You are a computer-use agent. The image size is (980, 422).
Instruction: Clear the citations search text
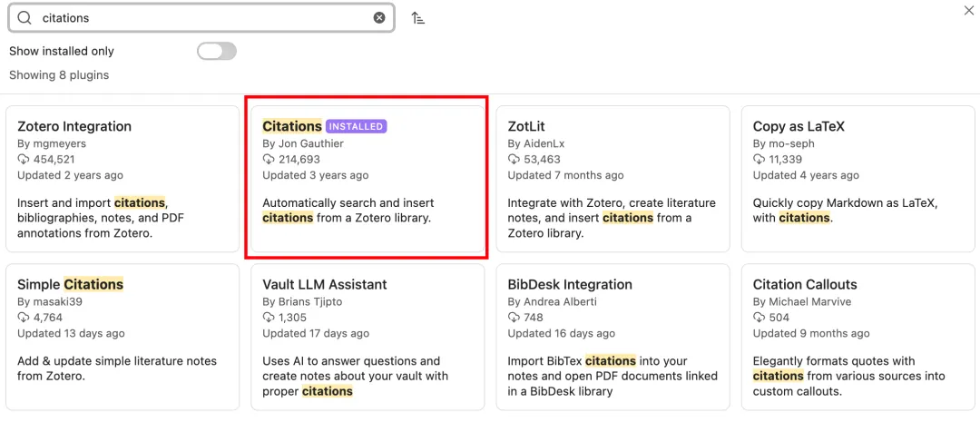[379, 18]
